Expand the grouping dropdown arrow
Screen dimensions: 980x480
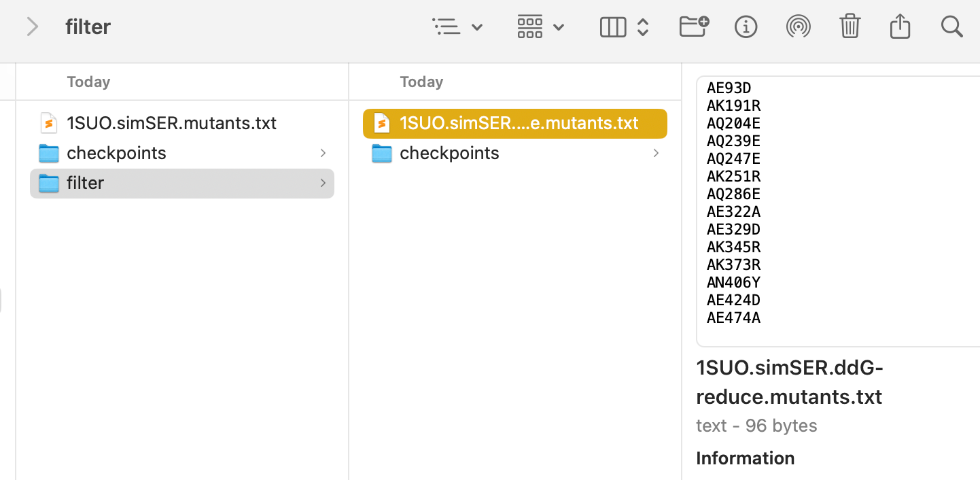pos(559,28)
